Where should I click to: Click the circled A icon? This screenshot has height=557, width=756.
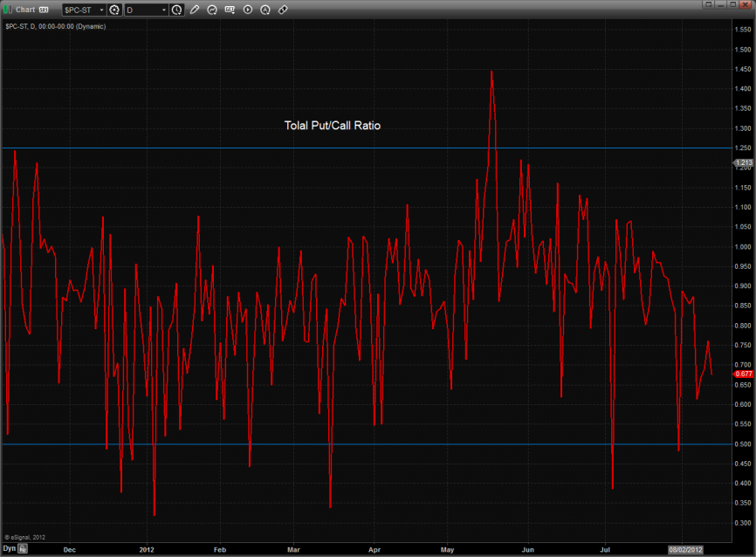point(265,10)
